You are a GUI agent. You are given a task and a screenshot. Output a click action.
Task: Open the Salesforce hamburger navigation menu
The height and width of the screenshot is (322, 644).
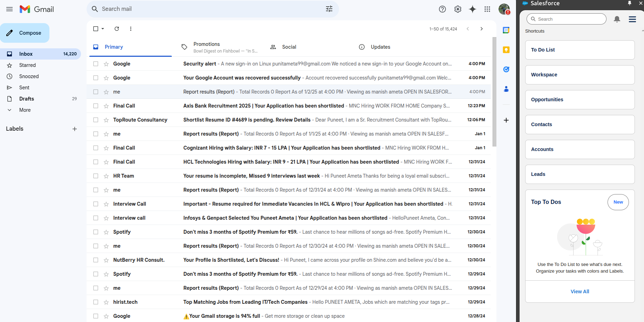632,19
